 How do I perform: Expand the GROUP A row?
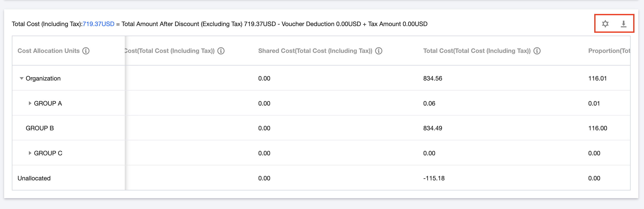(30, 103)
